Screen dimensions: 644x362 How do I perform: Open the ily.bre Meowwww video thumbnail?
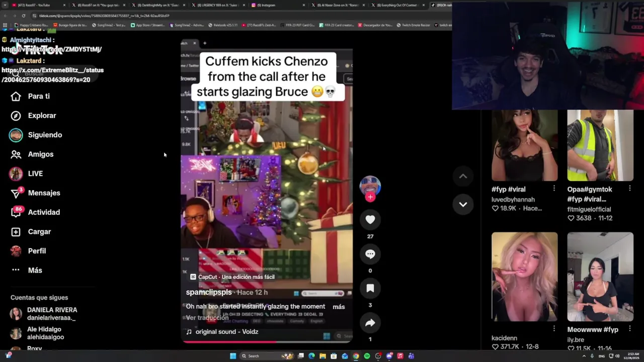600,277
